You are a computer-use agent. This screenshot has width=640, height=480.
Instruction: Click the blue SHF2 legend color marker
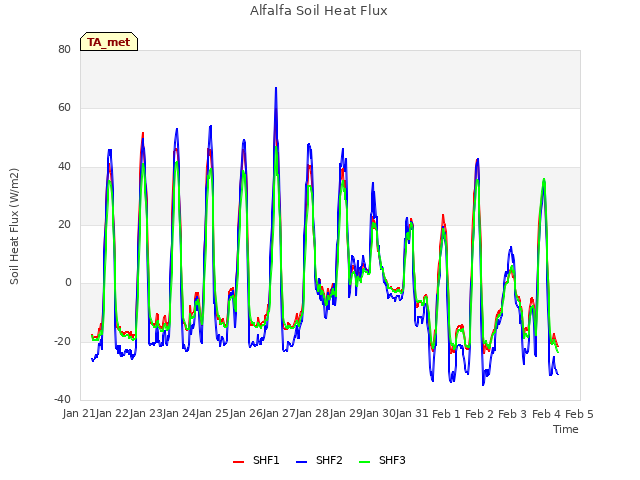pos(301,462)
